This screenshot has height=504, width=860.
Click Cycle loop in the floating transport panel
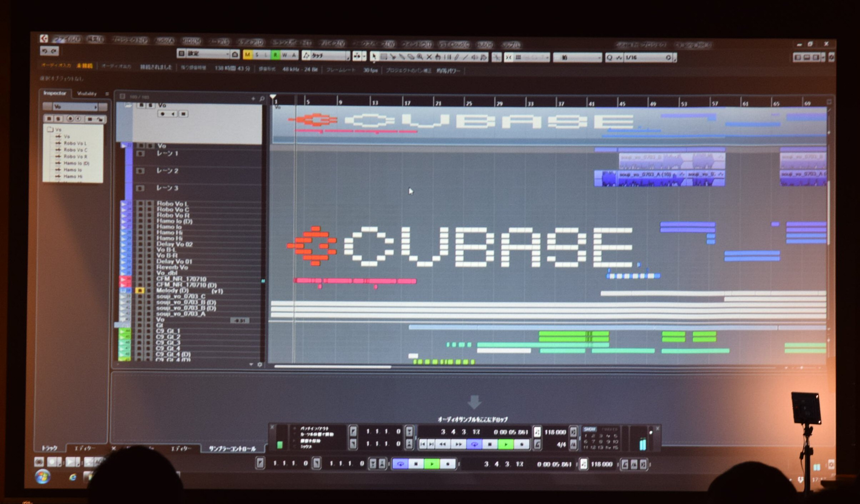point(474,444)
